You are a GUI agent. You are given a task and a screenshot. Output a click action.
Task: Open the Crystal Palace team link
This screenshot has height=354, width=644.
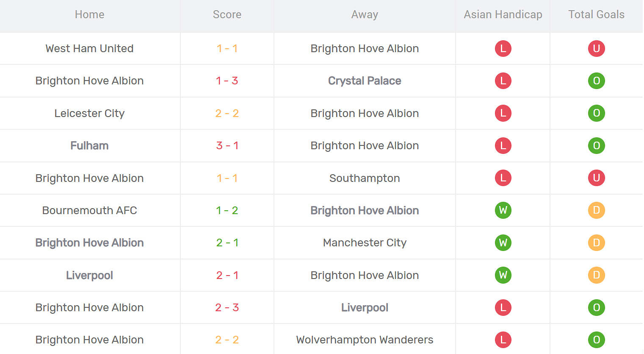(x=365, y=81)
